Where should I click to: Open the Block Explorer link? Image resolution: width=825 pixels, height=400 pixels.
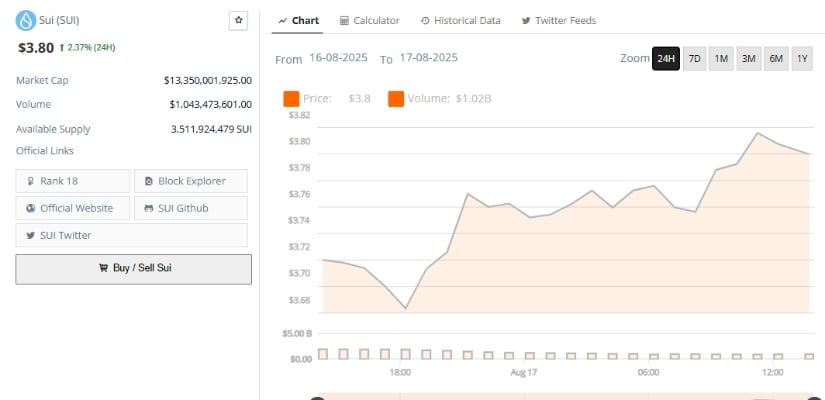click(191, 181)
